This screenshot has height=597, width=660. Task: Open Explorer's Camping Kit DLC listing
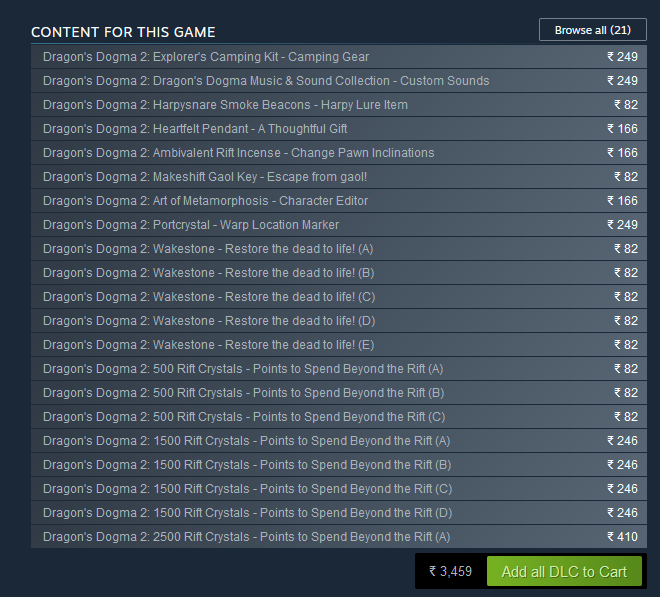[x=206, y=57]
